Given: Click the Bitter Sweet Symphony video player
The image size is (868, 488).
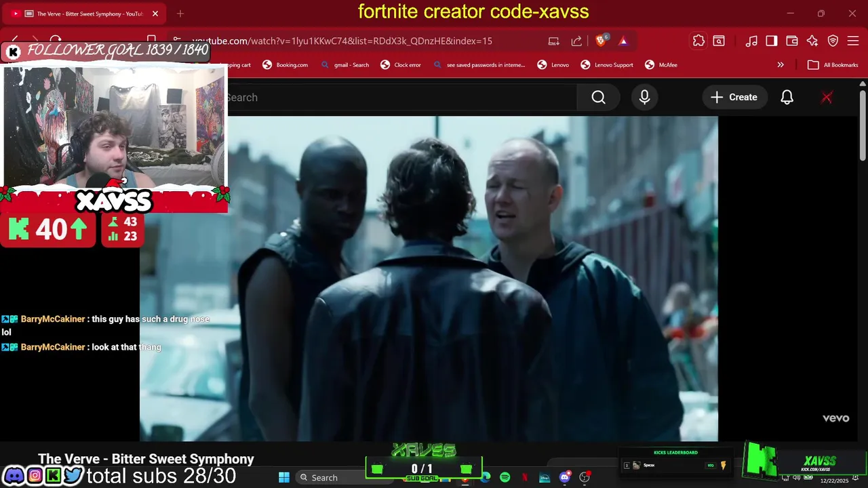Looking at the screenshot, I should [429, 279].
